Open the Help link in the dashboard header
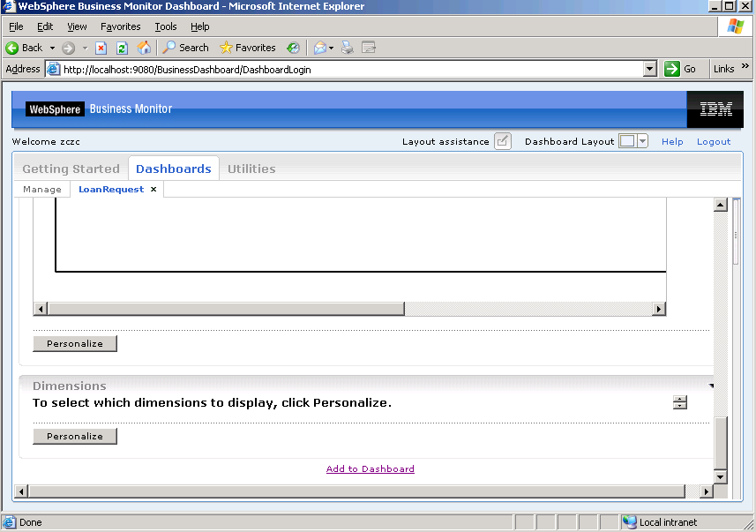Viewport: 756px width, 532px height. 672,141
